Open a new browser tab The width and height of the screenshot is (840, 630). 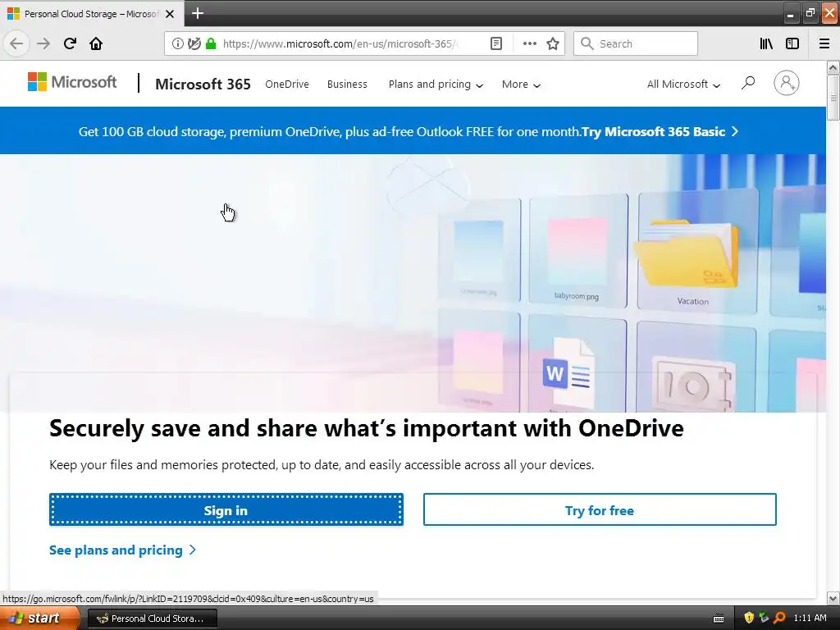click(x=197, y=13)
